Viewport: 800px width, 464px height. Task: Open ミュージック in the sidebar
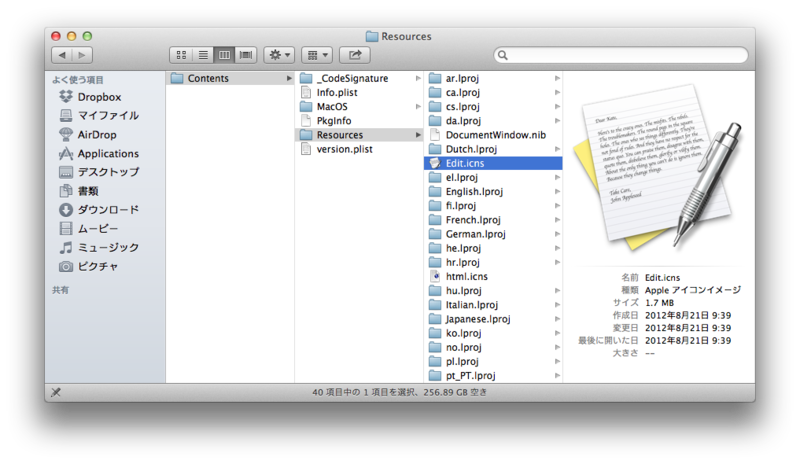pos(98,248)
